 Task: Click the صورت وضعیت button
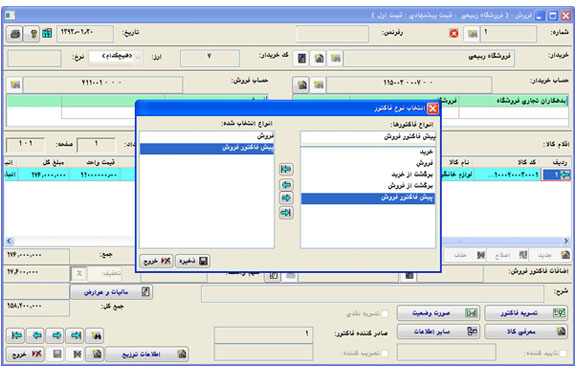[438, 313]
